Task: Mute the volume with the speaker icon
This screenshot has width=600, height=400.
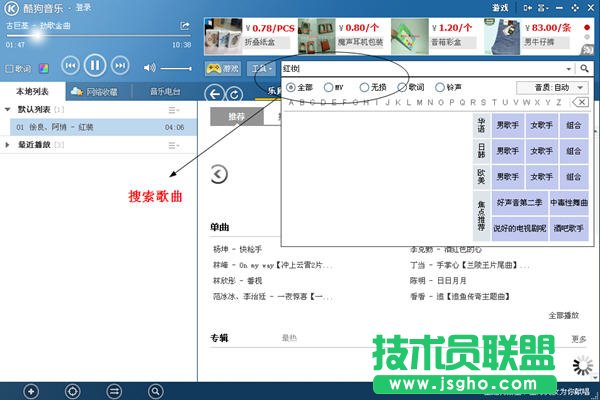Action: click(x=149, y=68)
